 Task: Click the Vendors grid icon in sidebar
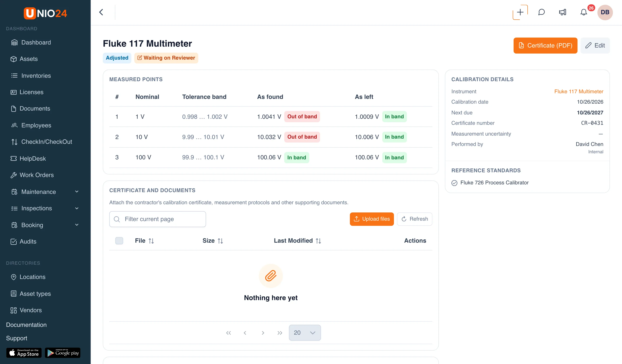pos(14,310)
